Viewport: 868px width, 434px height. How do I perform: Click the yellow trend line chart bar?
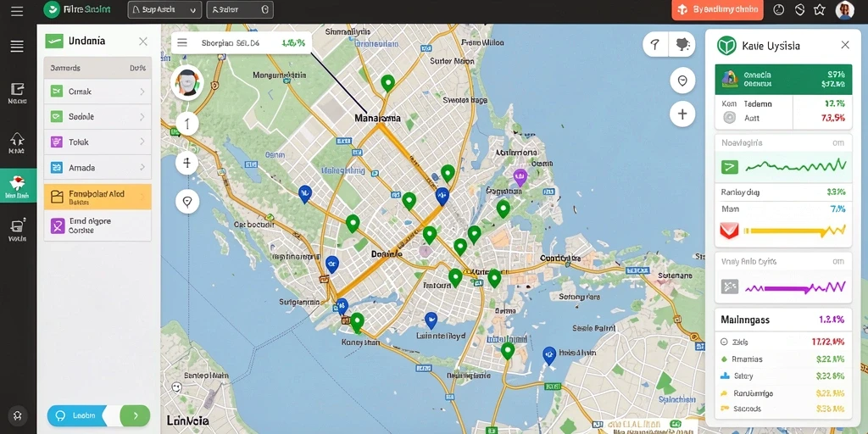click(794, 231)
